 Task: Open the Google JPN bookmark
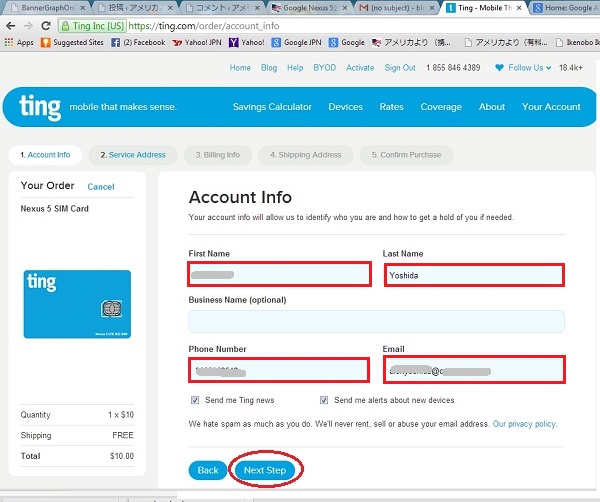pos(297,42)
